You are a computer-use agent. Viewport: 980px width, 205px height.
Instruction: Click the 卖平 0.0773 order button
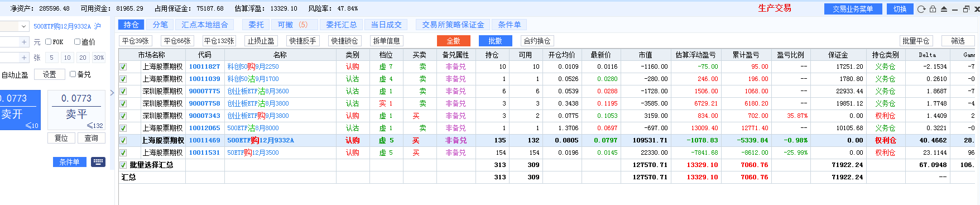click(x=76, y=110)
